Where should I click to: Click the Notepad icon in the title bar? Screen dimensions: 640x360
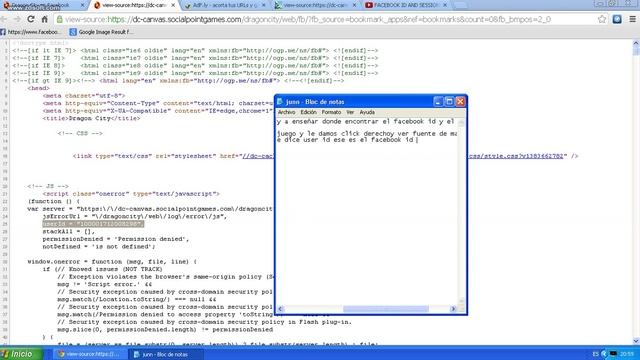[x=280, y=102]
